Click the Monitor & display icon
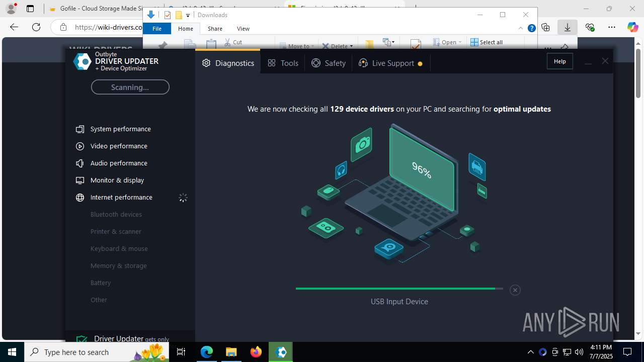644x362 pixels. pos(79,180)
